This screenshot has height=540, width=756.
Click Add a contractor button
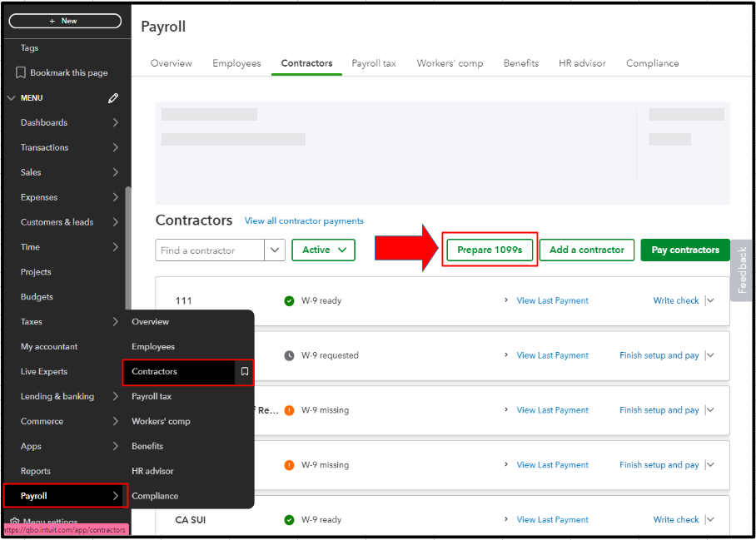587,250
